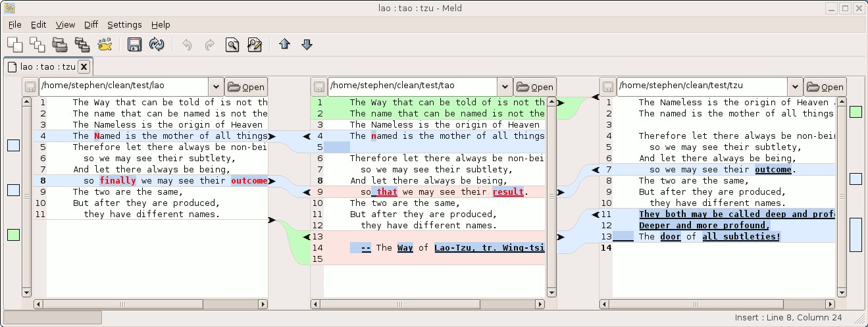This screenshot has width=868, height=327.
Task: Jump to next difference with down arrow
Action: click(307, 45)
